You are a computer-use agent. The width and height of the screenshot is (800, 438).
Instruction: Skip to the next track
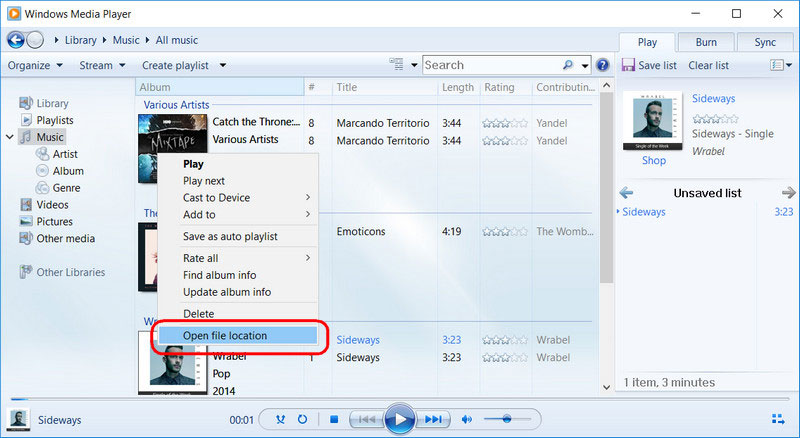434,420
